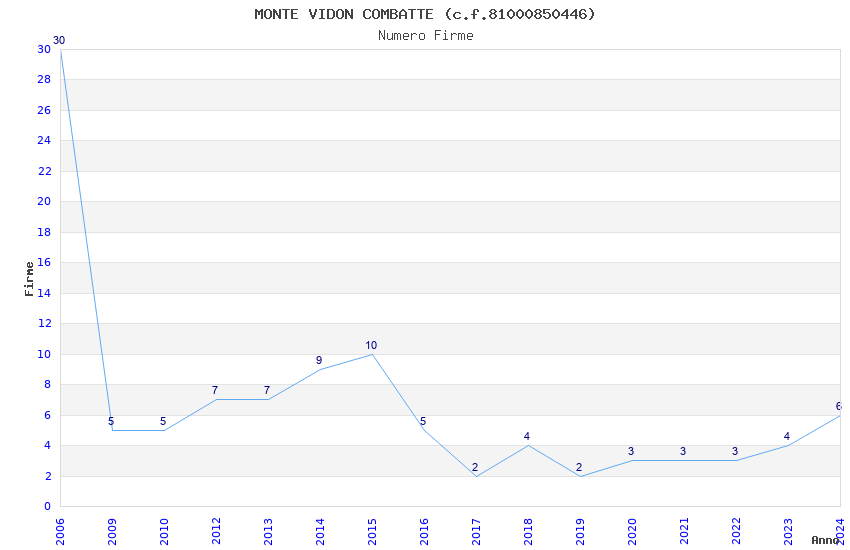Click the y-axis tick label 20
This screenshot has width=850, height=550.
click(x=44, y=202)
